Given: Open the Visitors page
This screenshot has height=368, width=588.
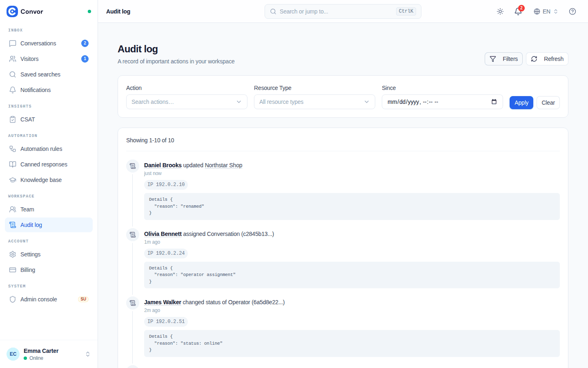Looking at the screenshot, I should (x=49, y=59).
